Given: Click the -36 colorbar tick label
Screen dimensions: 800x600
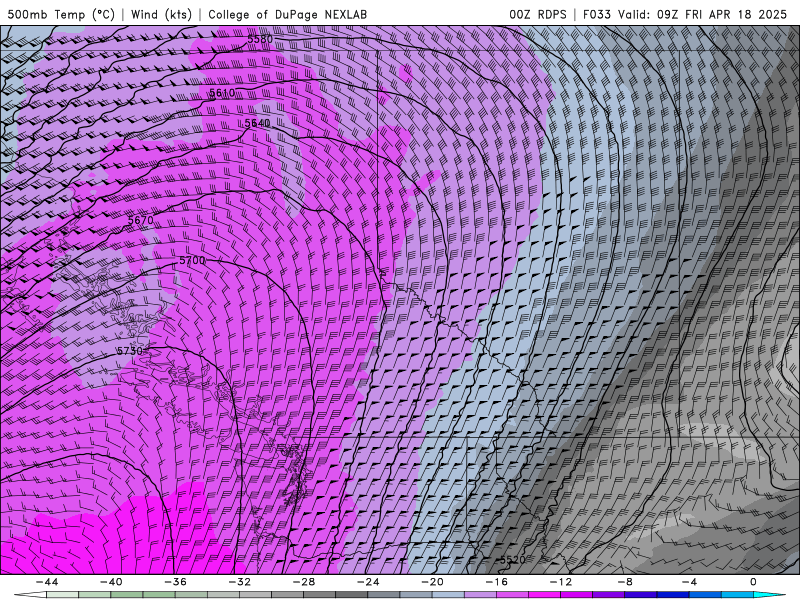Looking at the screenshot, I should tap(176, 582).
